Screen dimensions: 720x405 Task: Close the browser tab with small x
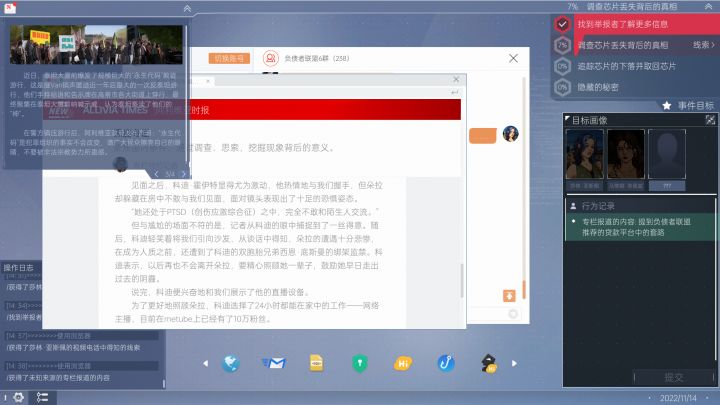click(208, 81)
